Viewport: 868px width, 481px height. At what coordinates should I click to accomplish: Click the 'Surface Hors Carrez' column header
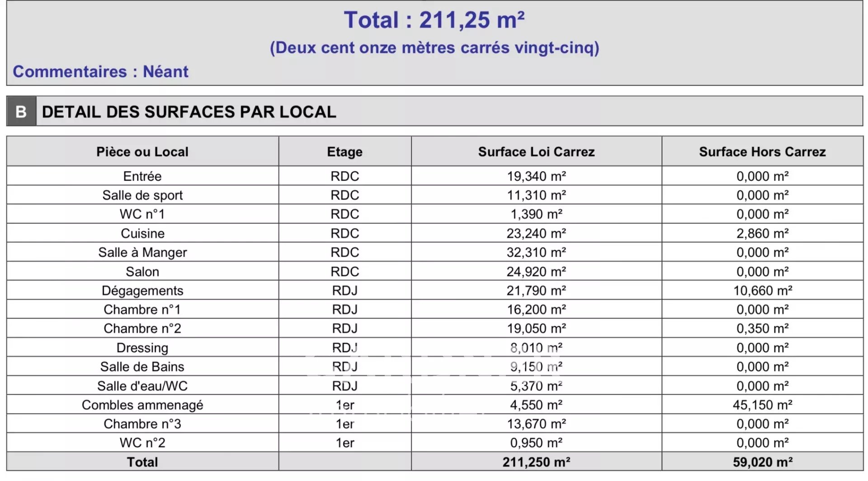(x=762, y=152)
